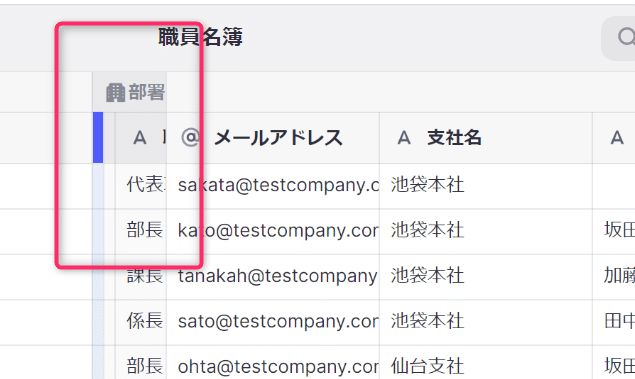Screen dimensions: 635x379
Task: Click the @ icon in メールアドレス header
Action: (190, 137)
